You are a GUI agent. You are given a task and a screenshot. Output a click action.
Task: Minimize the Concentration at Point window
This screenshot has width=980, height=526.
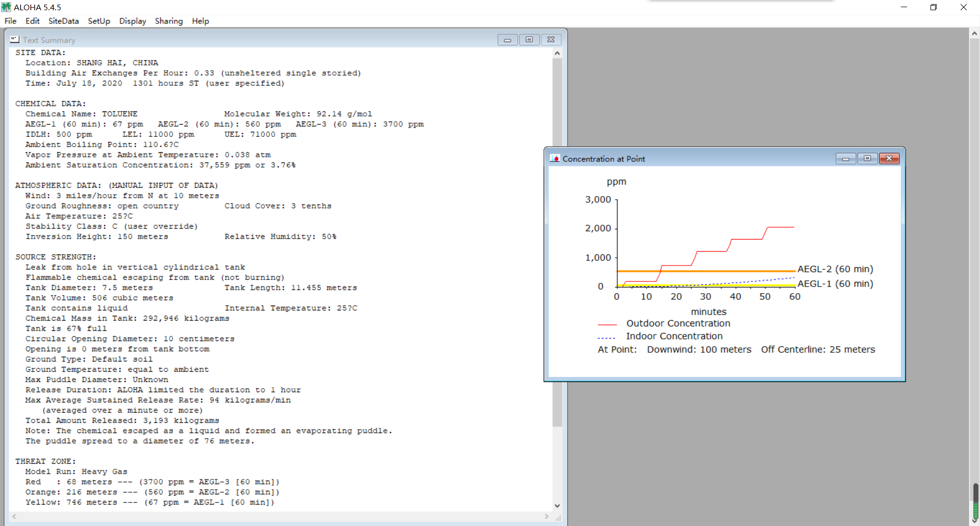pos(846,159)
